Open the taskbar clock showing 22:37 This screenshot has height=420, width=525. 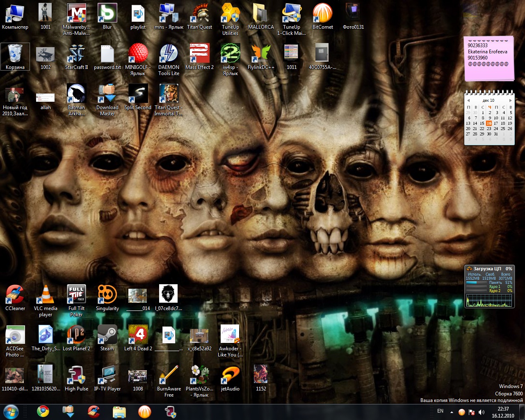503,412
